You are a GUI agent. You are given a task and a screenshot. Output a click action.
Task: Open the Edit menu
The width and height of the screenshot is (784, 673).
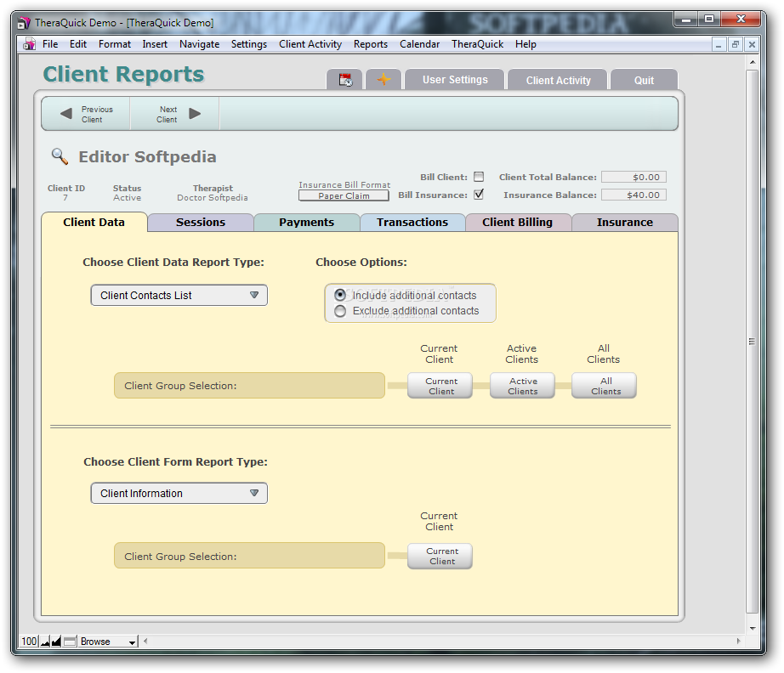click(x=78, y=44)
